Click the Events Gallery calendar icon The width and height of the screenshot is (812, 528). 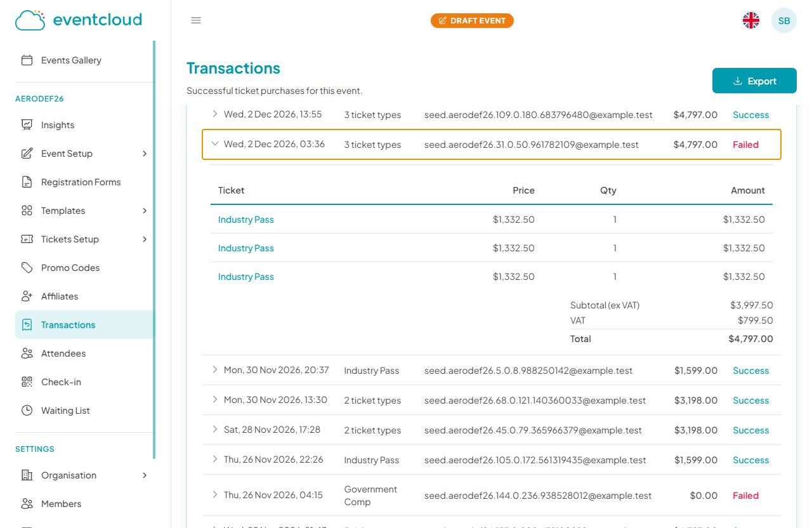click(27, 60)
